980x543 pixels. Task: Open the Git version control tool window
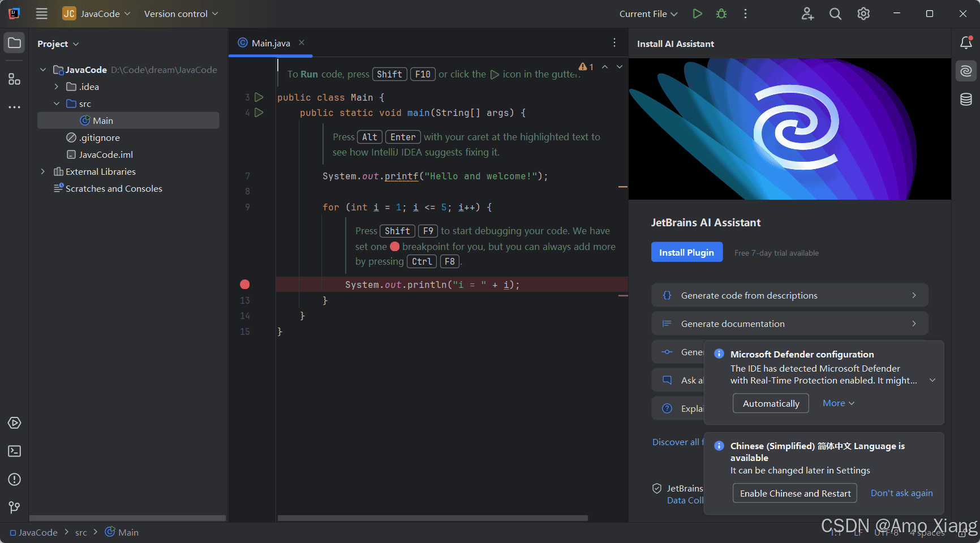click(14, 507)
